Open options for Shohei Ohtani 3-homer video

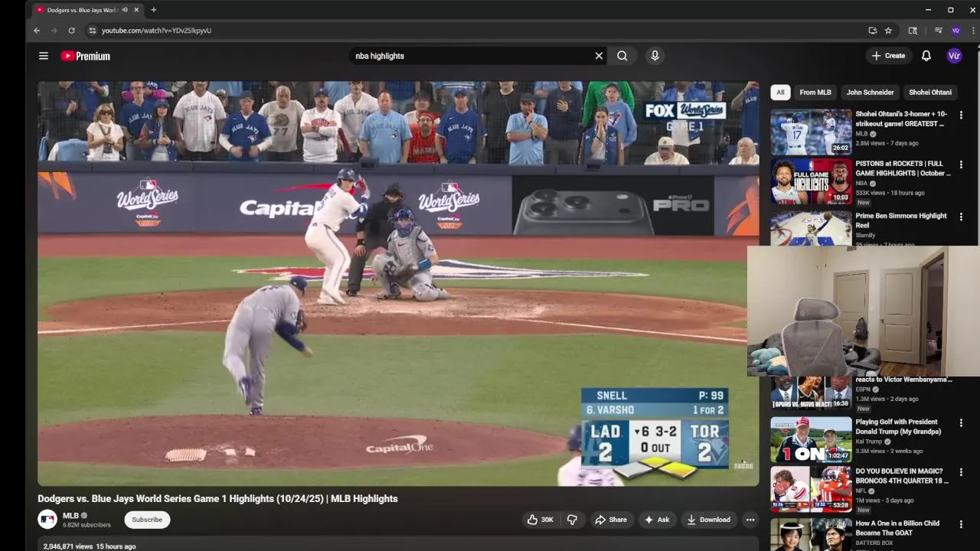point(961,115)
